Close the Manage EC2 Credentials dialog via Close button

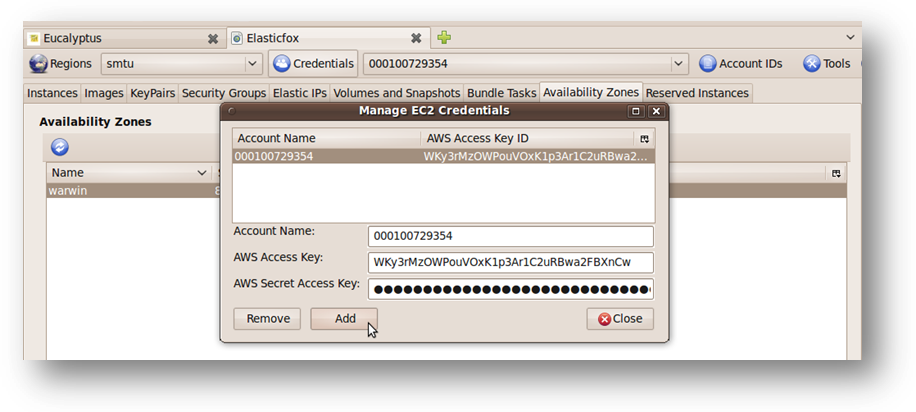pos(620,319)
